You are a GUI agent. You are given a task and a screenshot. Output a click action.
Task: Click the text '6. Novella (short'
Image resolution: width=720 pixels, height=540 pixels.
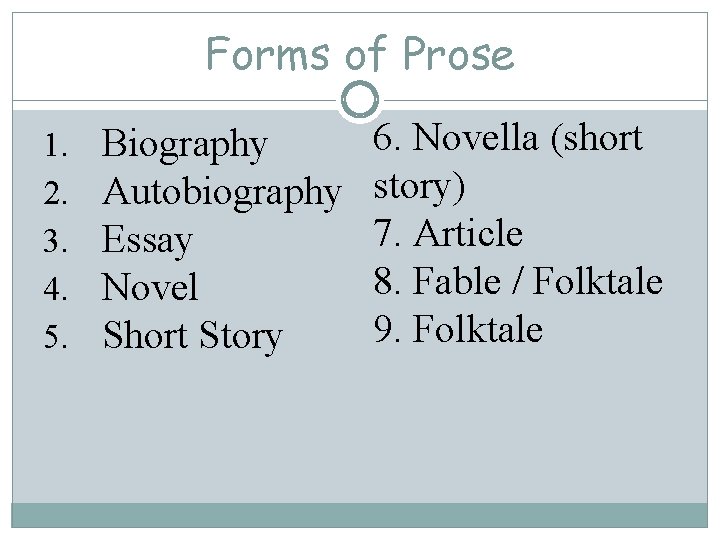[508, 139]
